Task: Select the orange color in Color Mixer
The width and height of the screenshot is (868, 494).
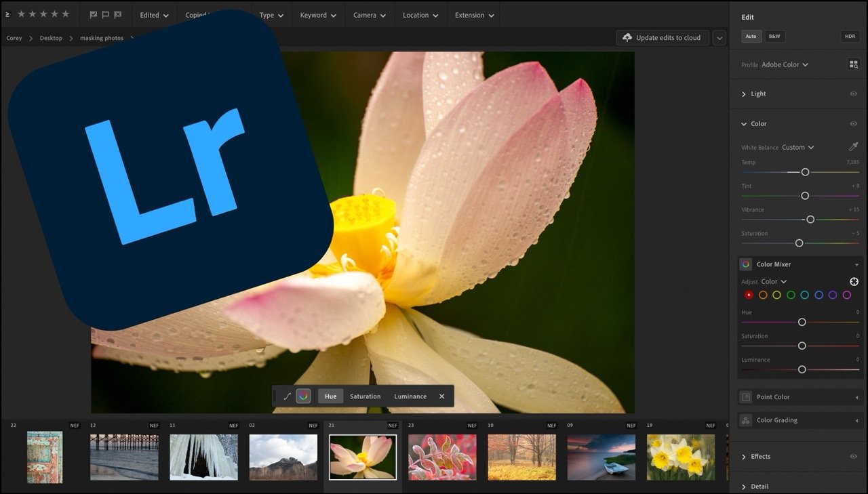Action: pos(763,295)
